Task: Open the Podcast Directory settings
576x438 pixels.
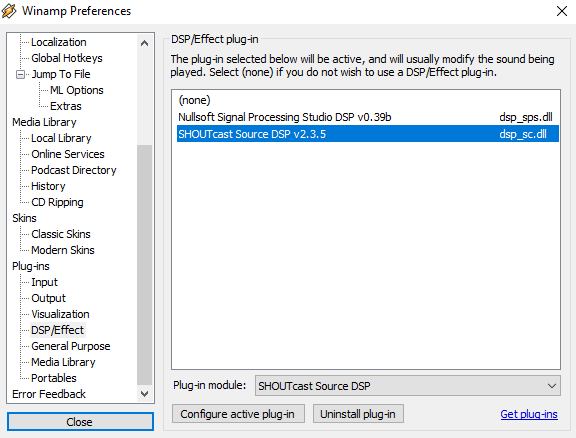Action: coord(73,170)
